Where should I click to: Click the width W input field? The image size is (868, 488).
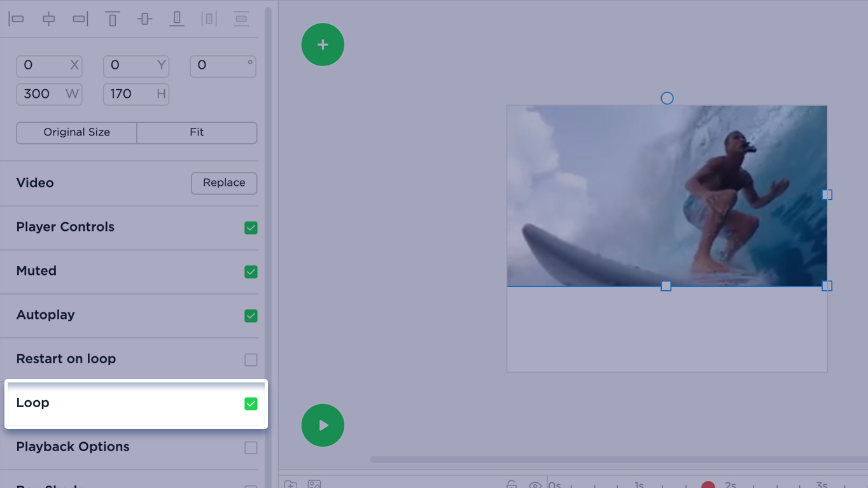[x=49, y=94]
